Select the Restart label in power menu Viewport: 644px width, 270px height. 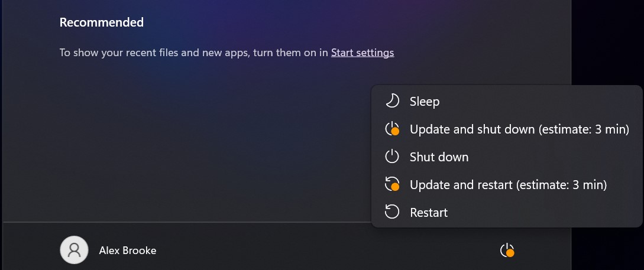pyautogui.click(x=429, y=213)
